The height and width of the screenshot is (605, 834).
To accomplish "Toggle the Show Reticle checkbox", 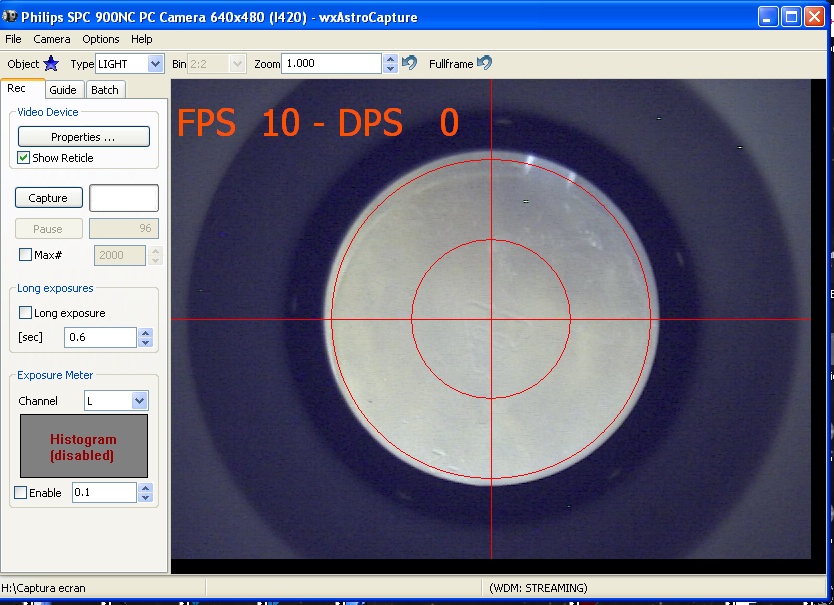I will (23, 158).
